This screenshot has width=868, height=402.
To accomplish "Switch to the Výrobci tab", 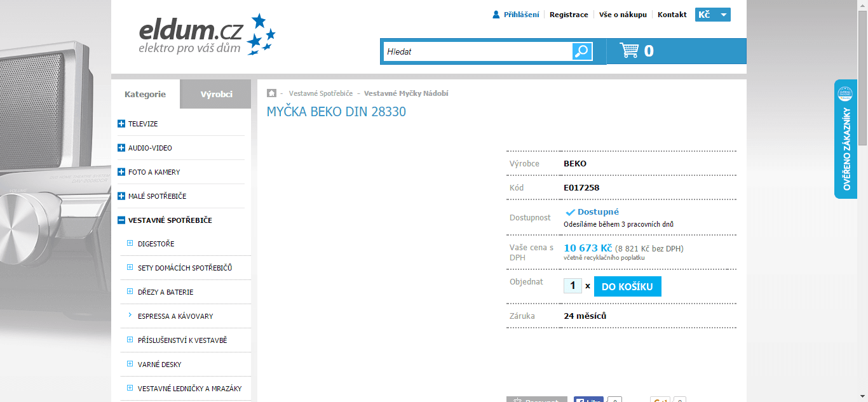I will point(216,94).
